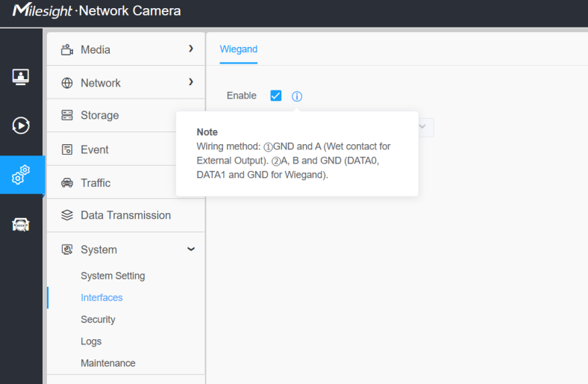Open the Security submenu item
This screenshot has width=588, height=384.
[x=98, y=320]
